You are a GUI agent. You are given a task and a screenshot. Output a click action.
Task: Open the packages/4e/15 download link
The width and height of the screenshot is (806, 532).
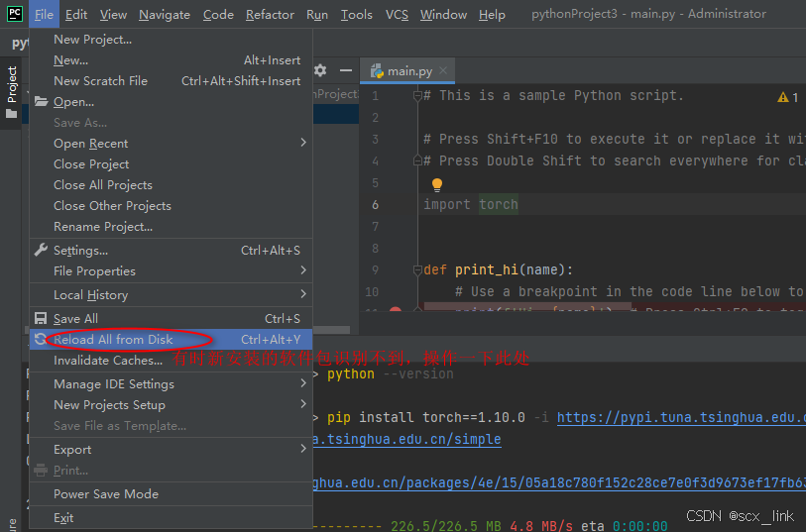559,483
